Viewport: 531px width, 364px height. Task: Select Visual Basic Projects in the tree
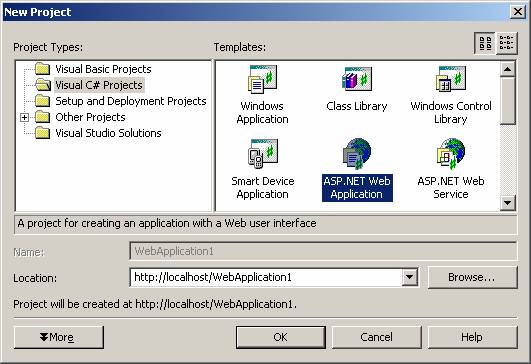(103, 69)
